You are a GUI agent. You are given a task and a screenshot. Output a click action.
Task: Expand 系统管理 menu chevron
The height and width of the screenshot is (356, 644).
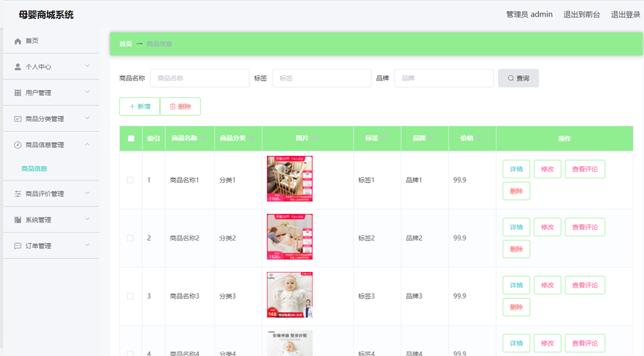87,219
